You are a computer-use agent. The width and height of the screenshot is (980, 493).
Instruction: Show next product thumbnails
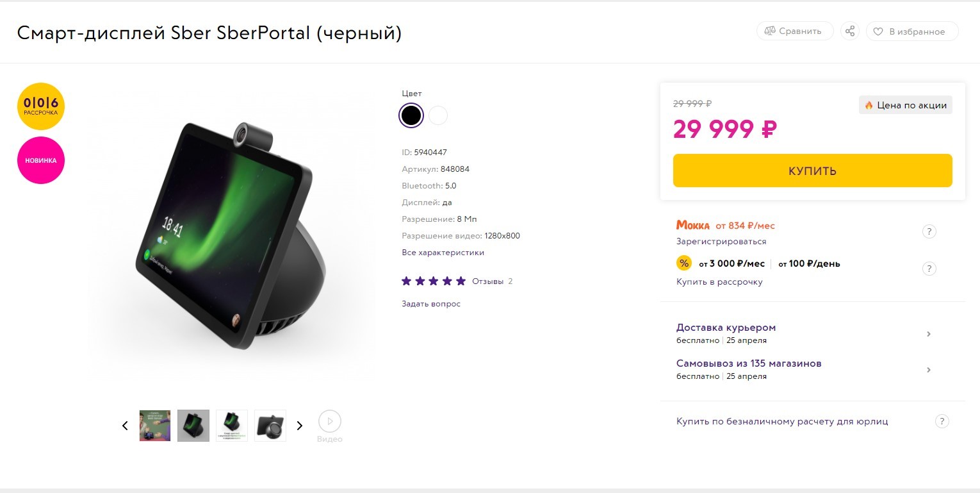(x=299, y=426)
